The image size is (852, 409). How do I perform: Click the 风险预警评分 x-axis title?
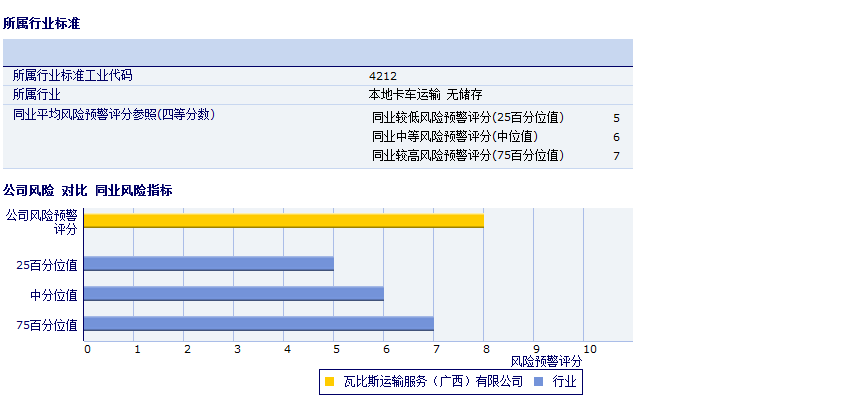tap(546, 361)
